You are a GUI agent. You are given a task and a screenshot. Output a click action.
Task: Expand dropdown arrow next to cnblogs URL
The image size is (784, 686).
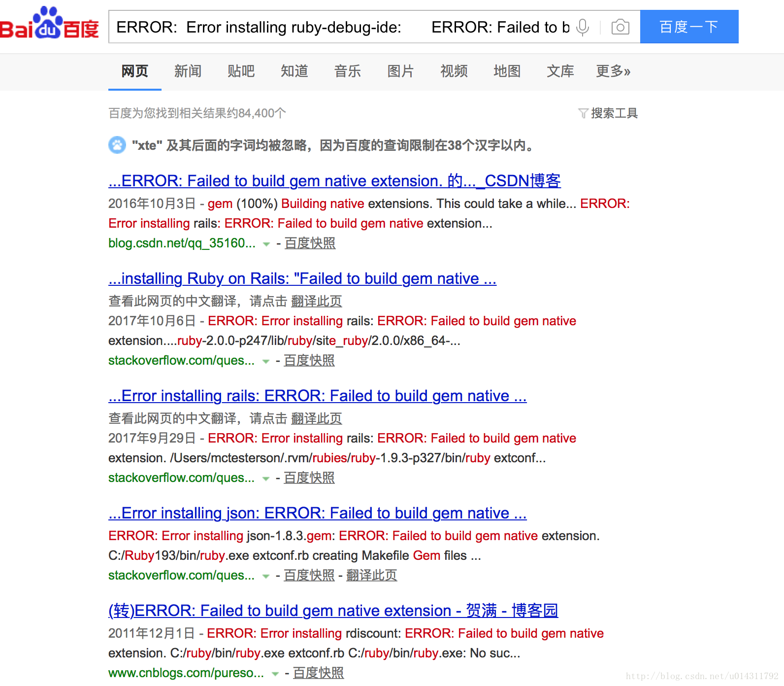tap(275, 674)
